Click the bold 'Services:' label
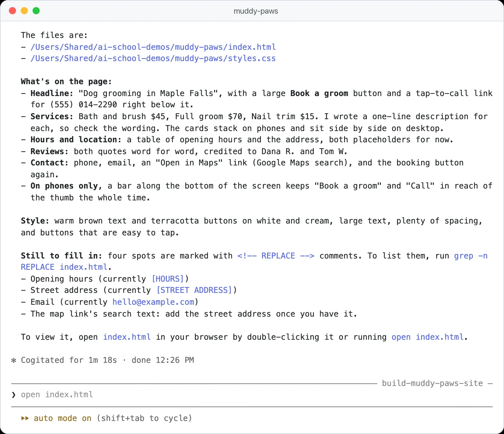Screen dimensions: 504x434 (x=52, y=116)
